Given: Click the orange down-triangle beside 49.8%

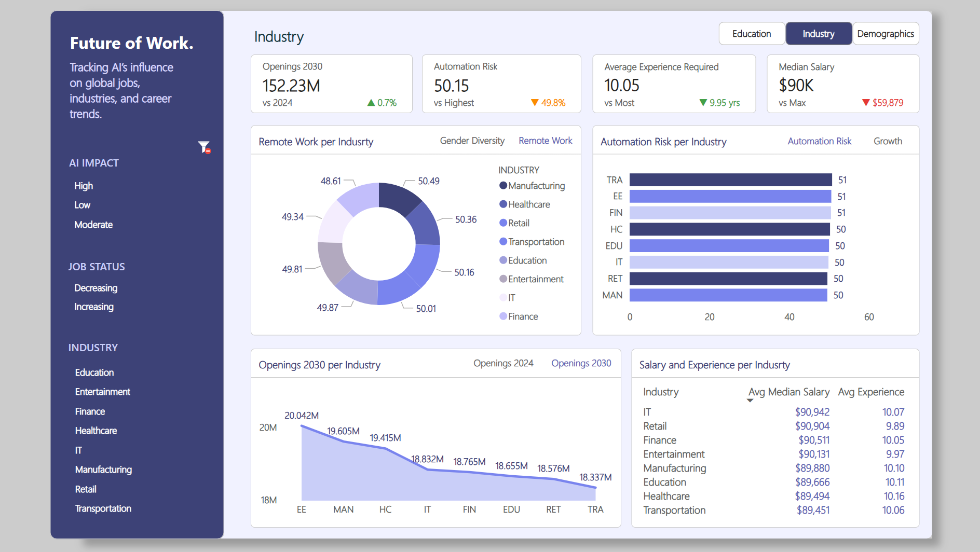Looking at the screenshot, I should click(x=535, y=103).
